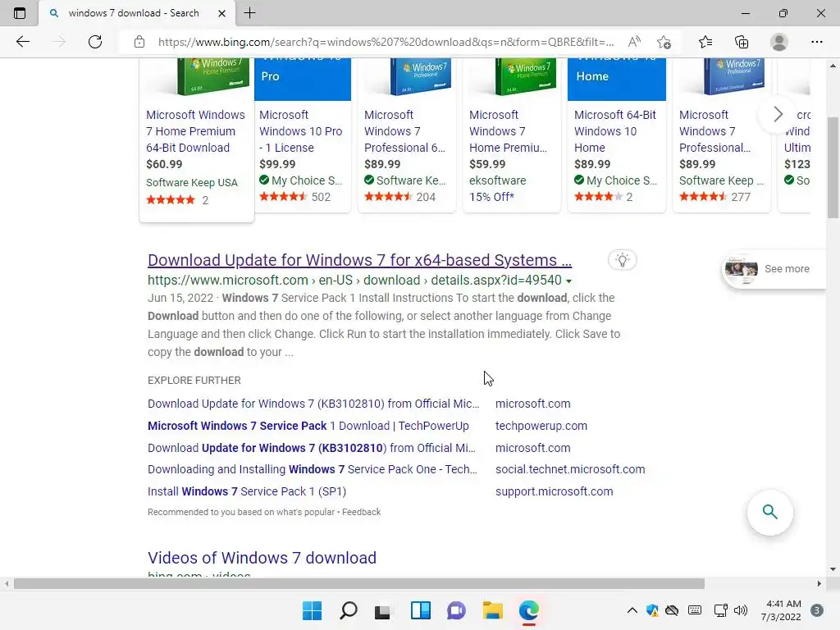Open Downloading and Installing Windows 7 Service Pack link
Viewport: 840px width, 630px height.
pos(313,469)
